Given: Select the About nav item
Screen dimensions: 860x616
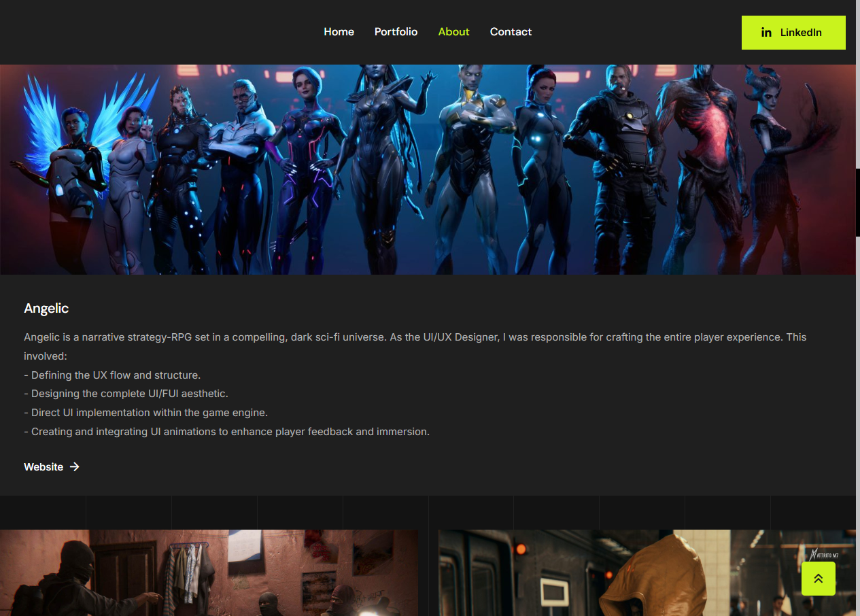Looking at the screenshot, I should (x=453, y=32).
